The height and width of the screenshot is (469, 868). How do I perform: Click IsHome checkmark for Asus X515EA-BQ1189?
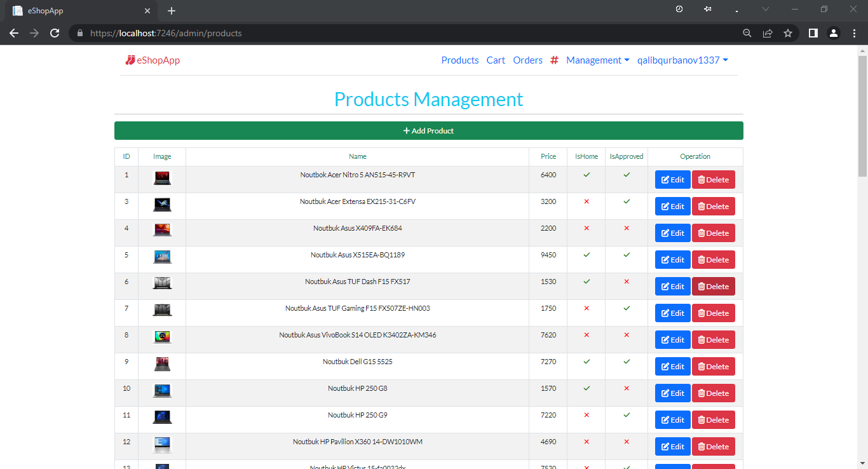tap(587, 255)
